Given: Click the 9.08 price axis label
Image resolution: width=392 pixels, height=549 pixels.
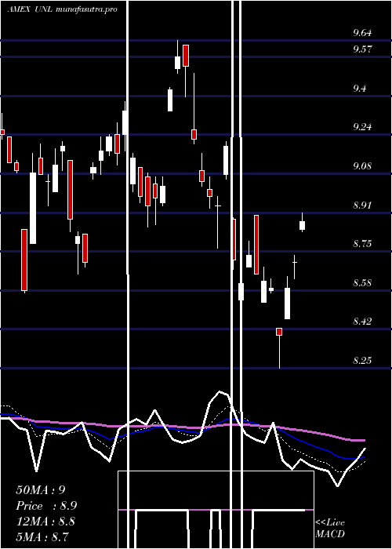Looking at the screenshot, I should tap(362, 166).
